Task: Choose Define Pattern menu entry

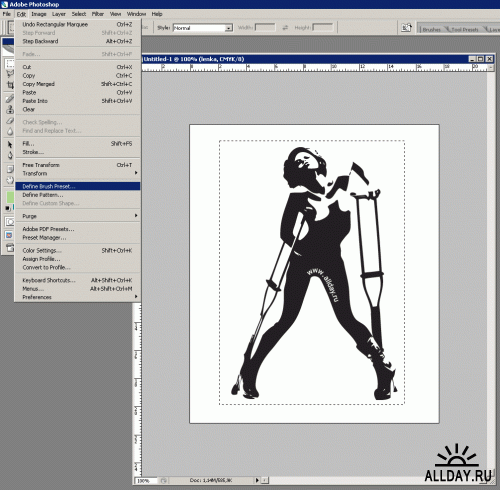Action: pyautogui.click(x=77, y=195)
